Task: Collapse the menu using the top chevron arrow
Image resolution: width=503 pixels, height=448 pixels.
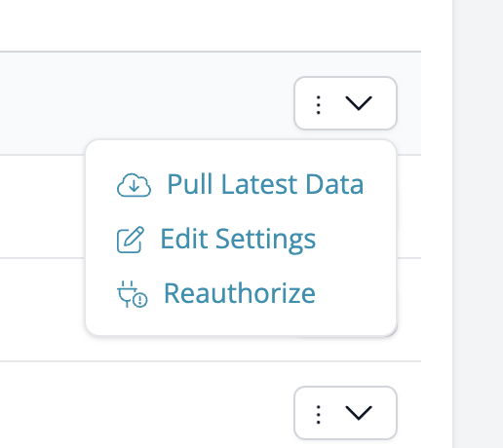Action: 359,103
